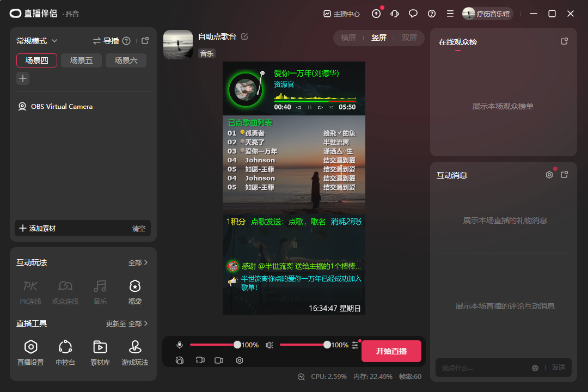Click the microphone volume slider handle
The width and height of the screenshot is (588, 392).
[x=237, y=345]
